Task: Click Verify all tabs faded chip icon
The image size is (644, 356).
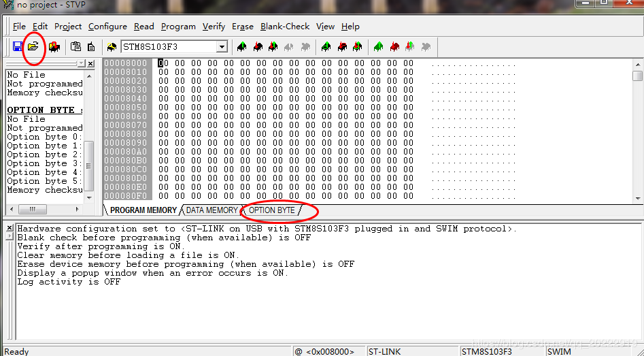Action: 409,47
